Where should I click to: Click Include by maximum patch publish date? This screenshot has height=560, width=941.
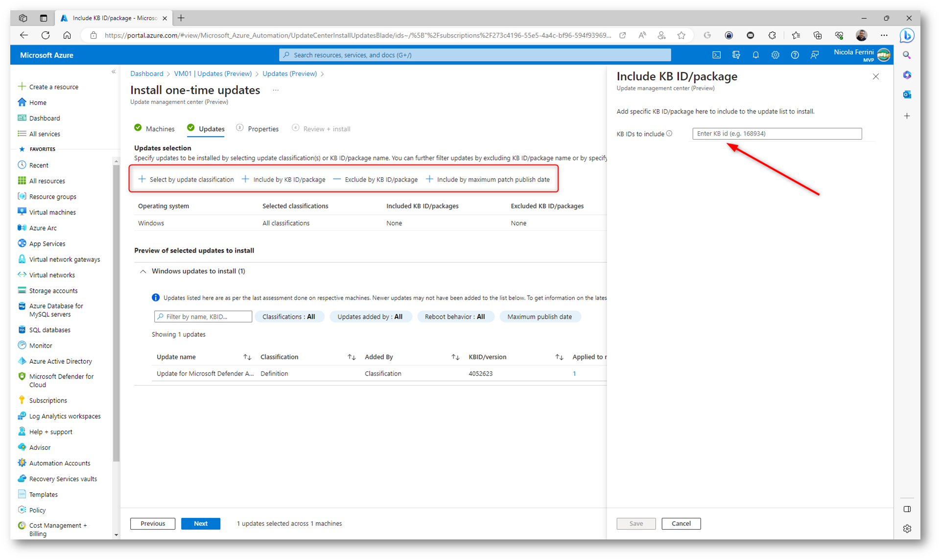click(x=488, y=180)
